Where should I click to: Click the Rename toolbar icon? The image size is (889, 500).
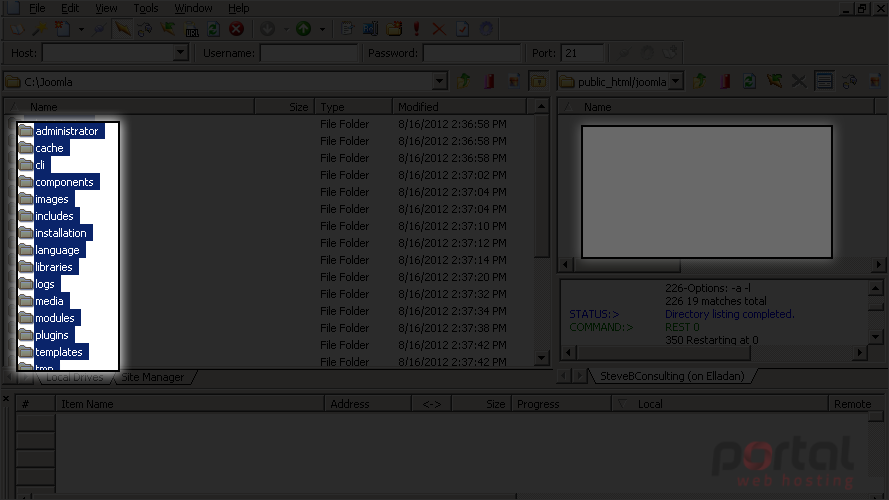pos(370,29)
